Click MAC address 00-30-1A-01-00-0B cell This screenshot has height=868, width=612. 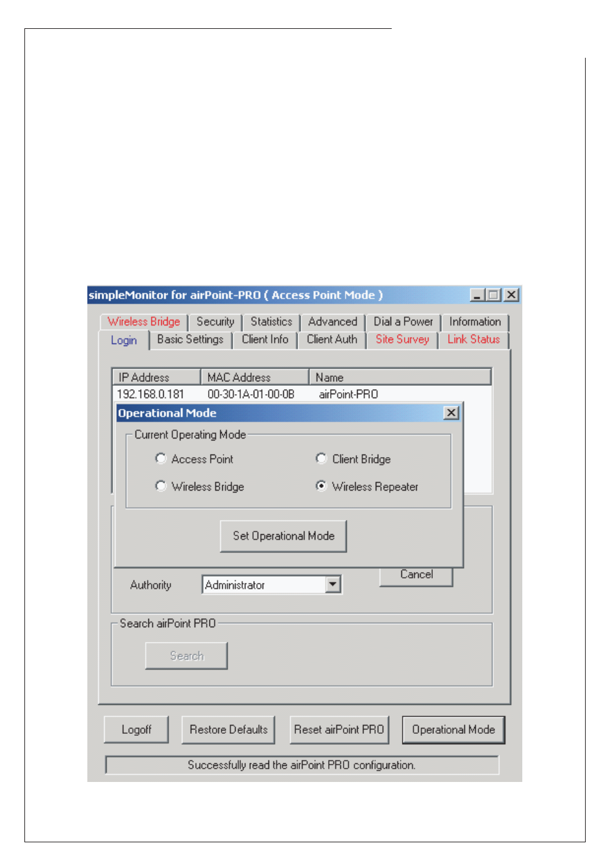[250, 394]
